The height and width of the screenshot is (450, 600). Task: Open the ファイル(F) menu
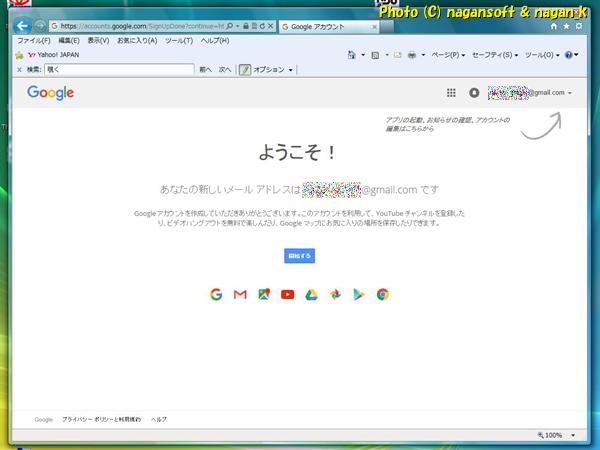pyautogui.click(x=36, y=41)
